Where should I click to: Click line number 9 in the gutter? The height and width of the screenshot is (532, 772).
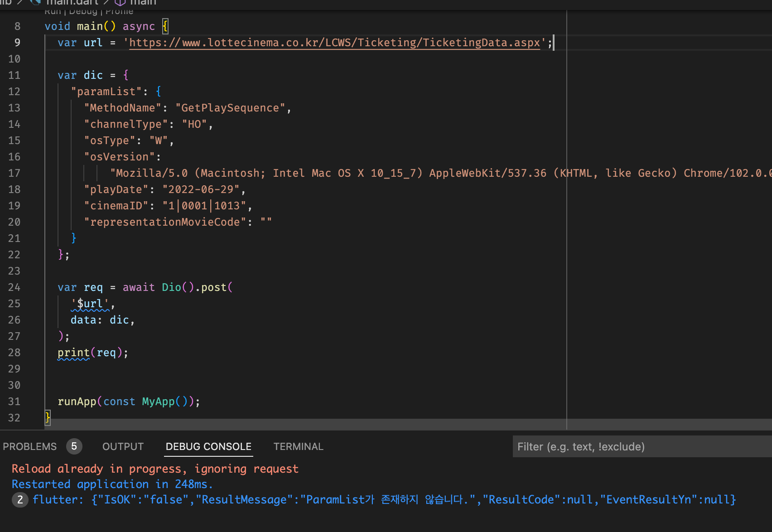[17, 43]
